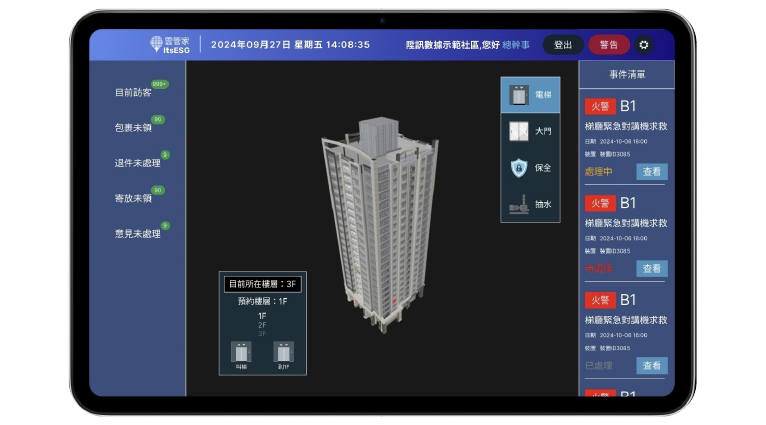
Task: Open 包裹未領 unclaimed packages menu item
Action: click(x=133, y=128)
